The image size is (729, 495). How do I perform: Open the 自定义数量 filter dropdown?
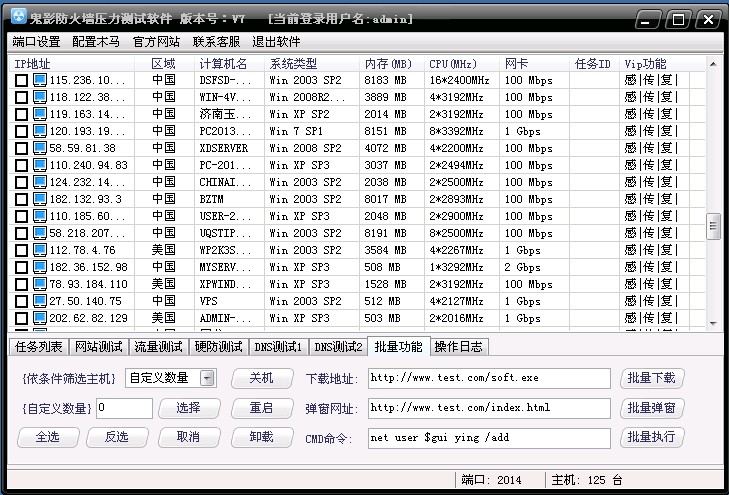[x=207, y=378]
